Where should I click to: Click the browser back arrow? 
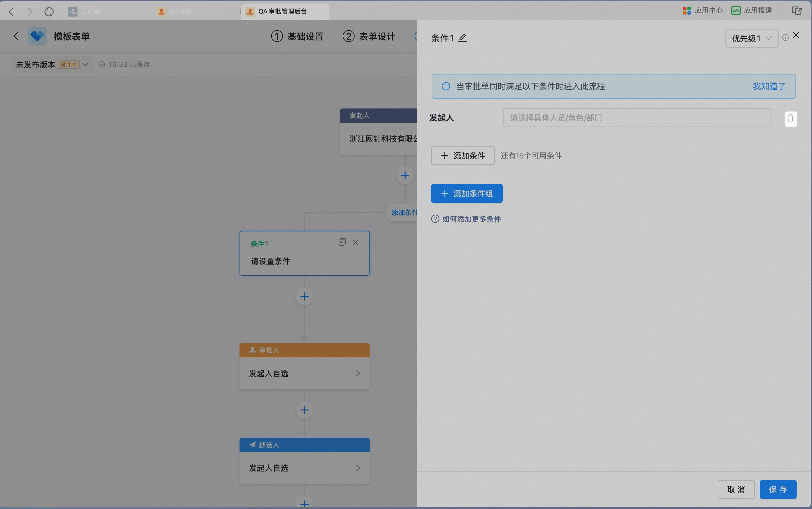(11, 12)
